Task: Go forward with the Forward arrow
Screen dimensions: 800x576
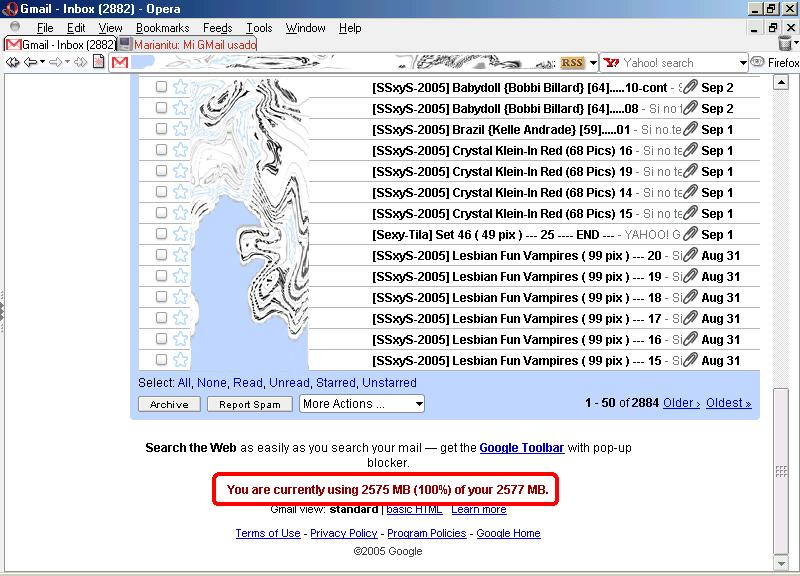Action: [x=56, y=63]
